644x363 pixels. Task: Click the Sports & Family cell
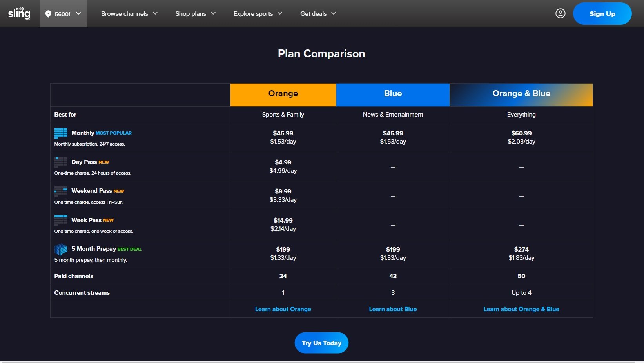pos(283,115)
